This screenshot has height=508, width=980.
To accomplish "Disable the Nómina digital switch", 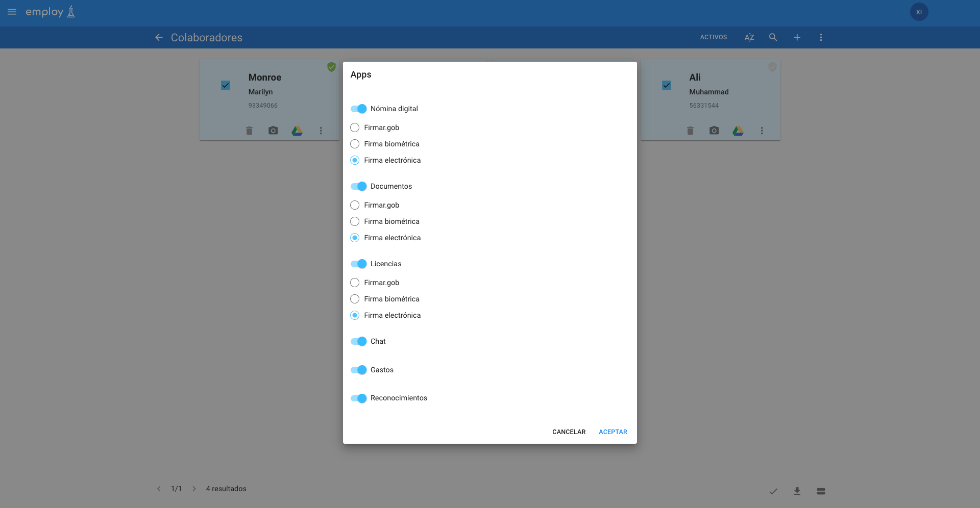I will tap(359, 109).
